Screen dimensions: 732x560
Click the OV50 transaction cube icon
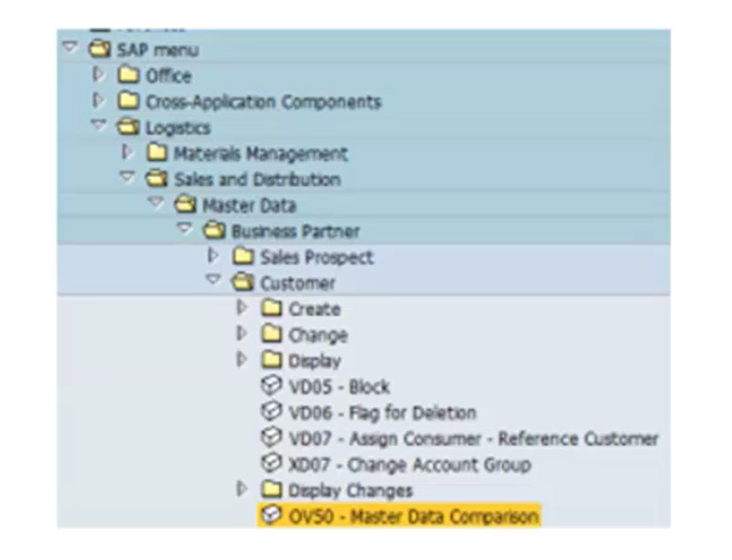pos(271,515)
